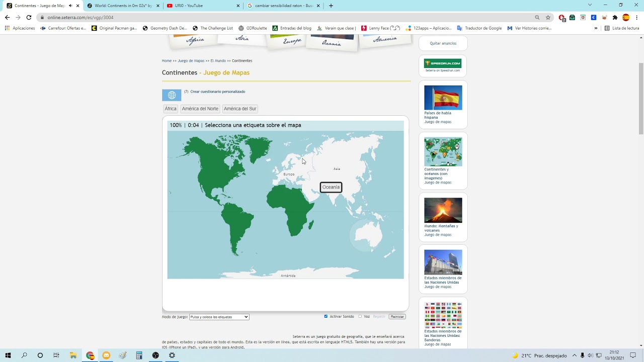The width and height of the screenshot is (644, 362).
Task: Select the África label button
Action: point(171,109)
